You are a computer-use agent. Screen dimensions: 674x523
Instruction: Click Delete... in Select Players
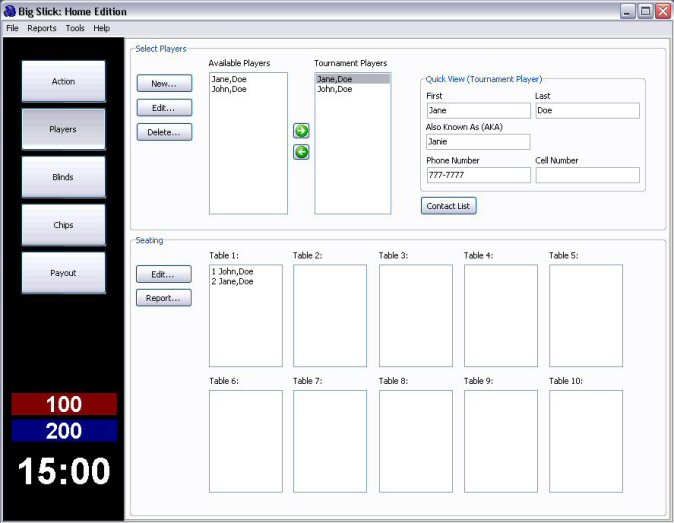164,132
